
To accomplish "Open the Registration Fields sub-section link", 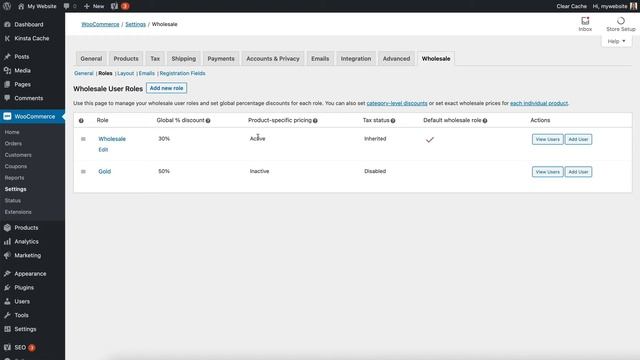I will [x=182, y=73].
